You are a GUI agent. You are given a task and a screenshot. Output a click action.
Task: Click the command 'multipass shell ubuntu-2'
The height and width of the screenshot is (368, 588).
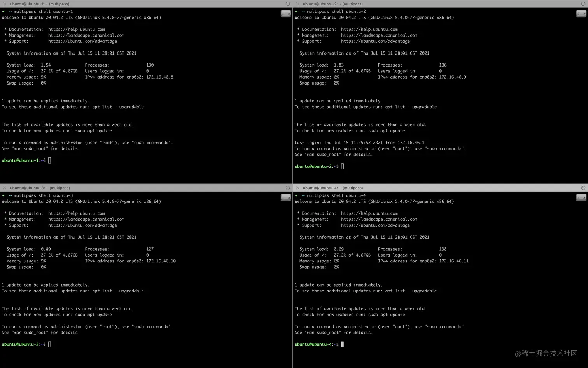pyautogui.click(x=336, y=12)
